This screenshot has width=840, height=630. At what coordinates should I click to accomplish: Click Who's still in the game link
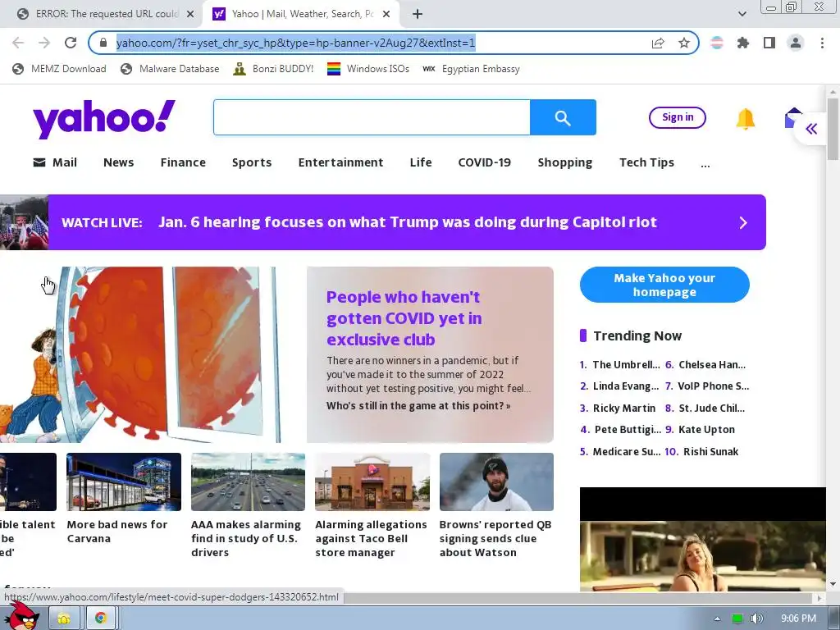point(418,406)
